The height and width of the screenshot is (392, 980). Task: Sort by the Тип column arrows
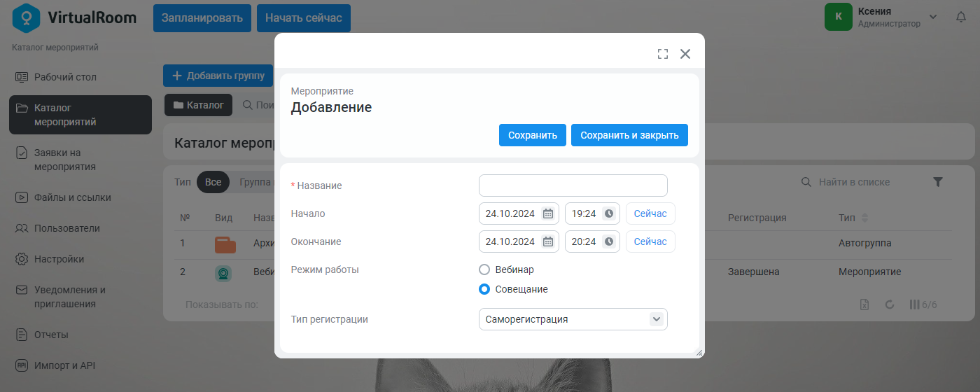[x=864, y=218]
